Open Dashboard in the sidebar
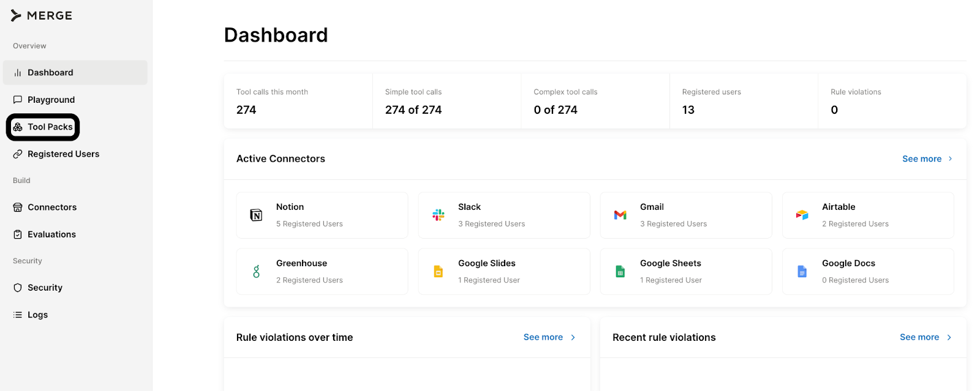This screenshot has width=980, height=391. pyautogui.click(x=75, y=73)
